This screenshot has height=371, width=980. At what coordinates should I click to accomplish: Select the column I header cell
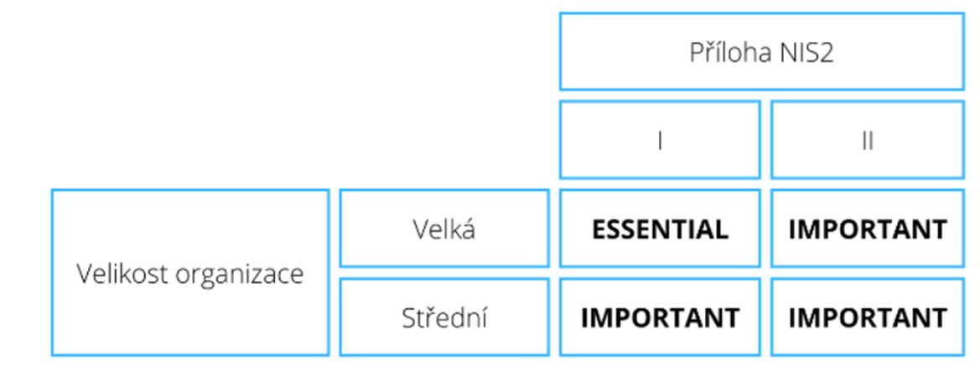coord(660,140)
